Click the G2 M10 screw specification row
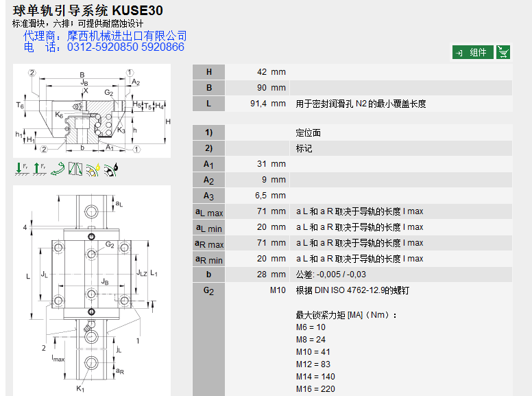Image resolution: width=532 pixels, height=396 pixels. click(x=352, y=290)
